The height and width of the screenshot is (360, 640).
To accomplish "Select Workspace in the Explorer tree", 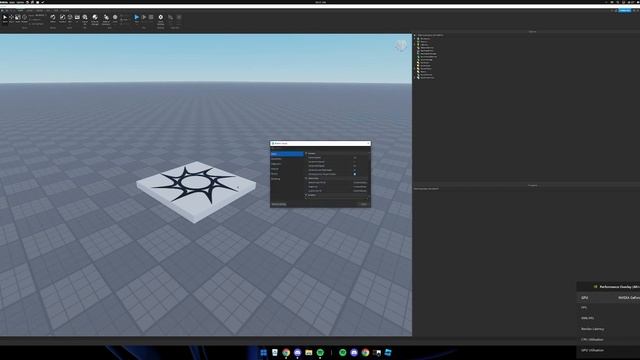I will click(x=425, y=38).
